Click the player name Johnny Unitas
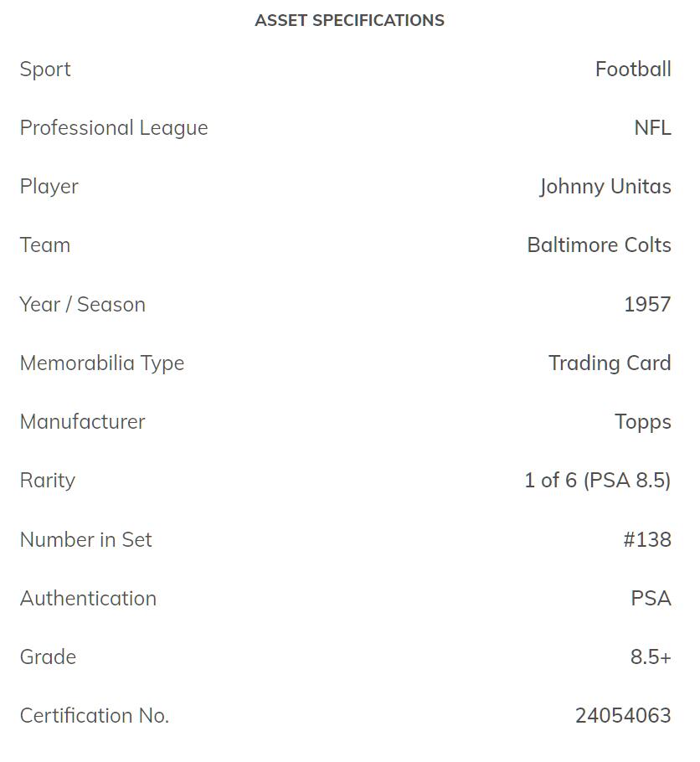Image resolution: width=700 pixels, height=762 pixels. click(x=605, y=187)
